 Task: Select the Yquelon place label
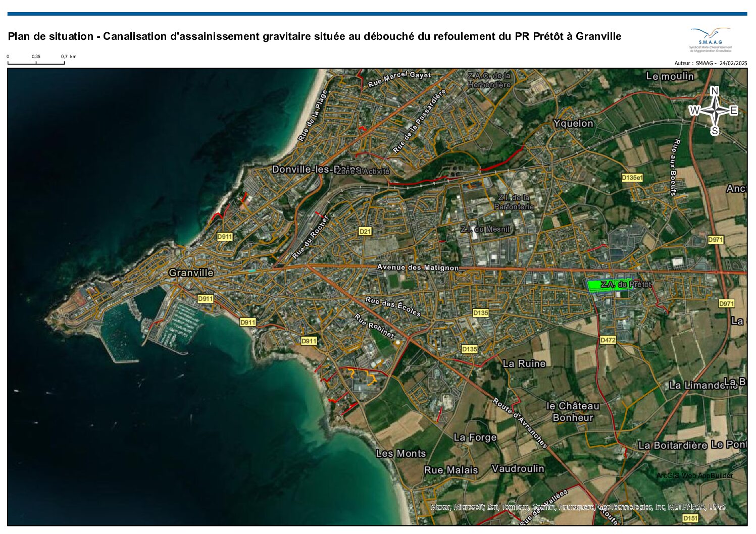tap(573, 123)
